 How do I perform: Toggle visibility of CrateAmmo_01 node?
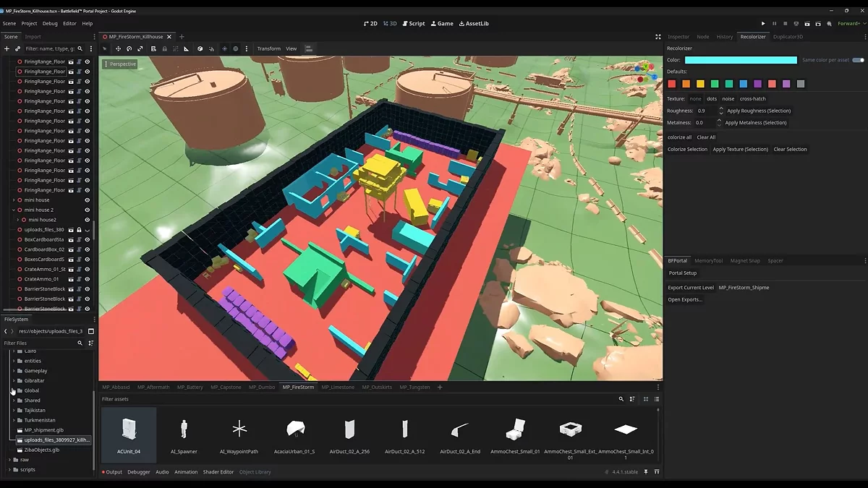(87, 279)
